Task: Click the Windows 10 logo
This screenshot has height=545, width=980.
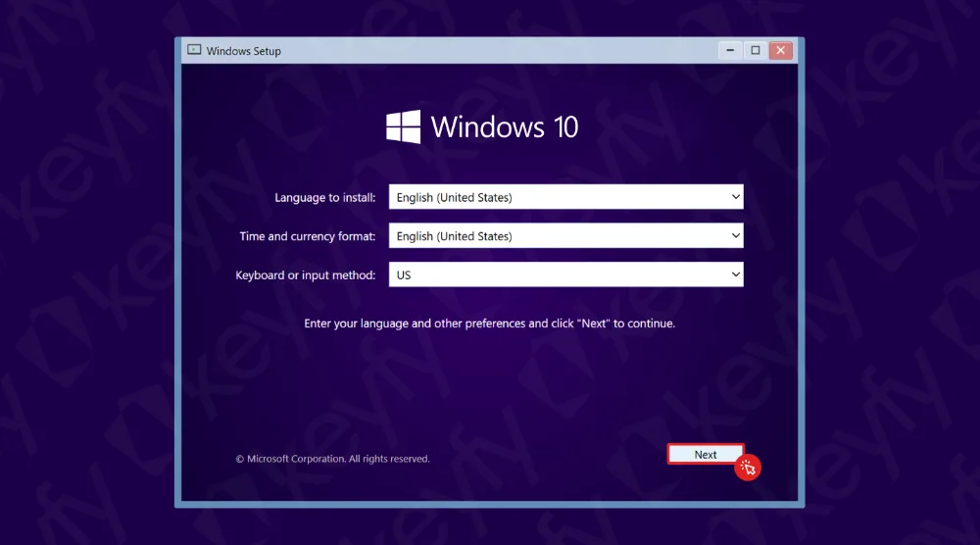Action: (482, 126)
